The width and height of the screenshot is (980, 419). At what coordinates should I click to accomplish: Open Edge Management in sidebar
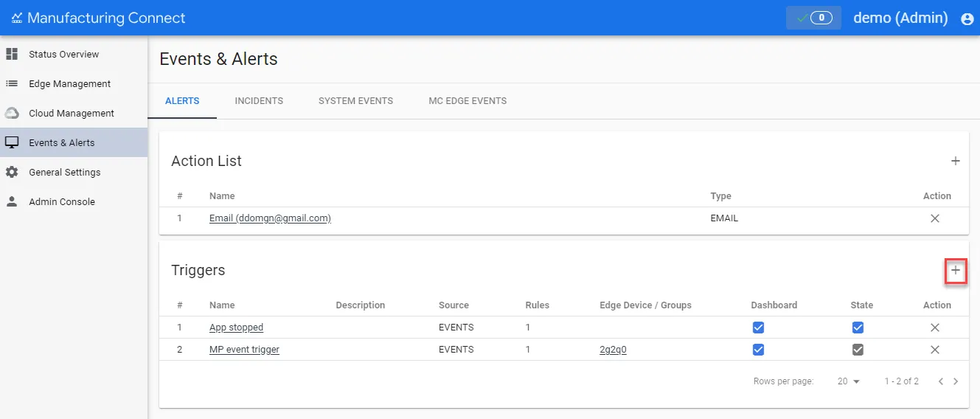pyautogui.click(x=74, y=83)
